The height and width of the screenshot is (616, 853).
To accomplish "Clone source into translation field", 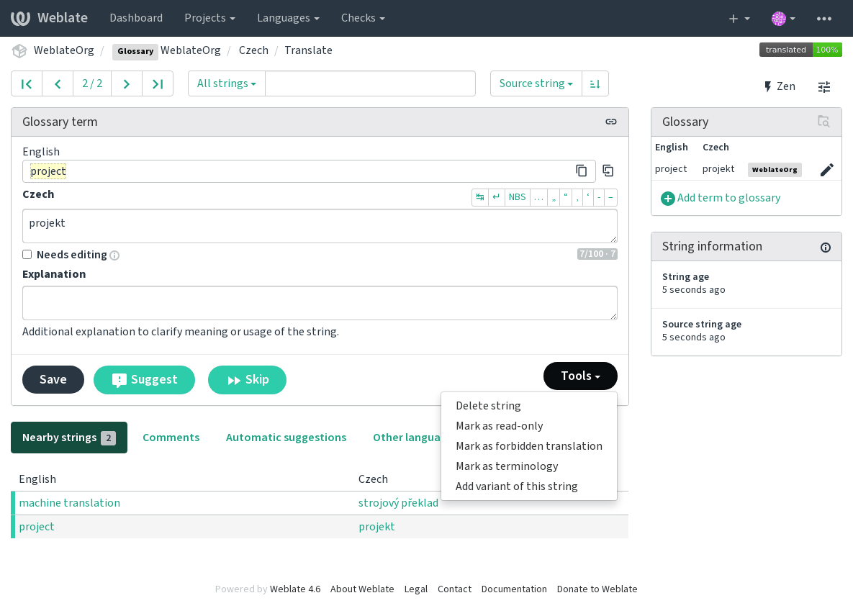I will click(608, 171).
